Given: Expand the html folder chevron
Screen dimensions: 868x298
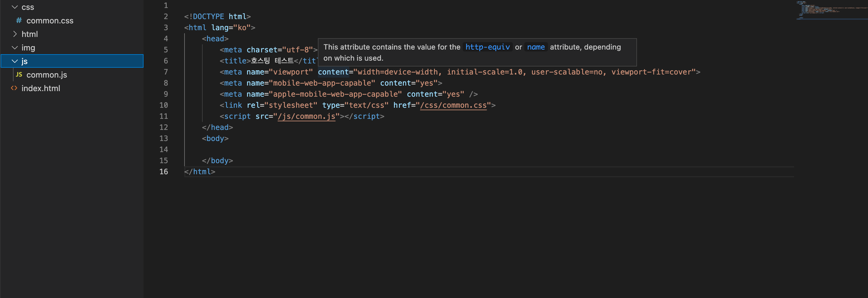Looking at the screenshot, I should (x=14, y=34).
